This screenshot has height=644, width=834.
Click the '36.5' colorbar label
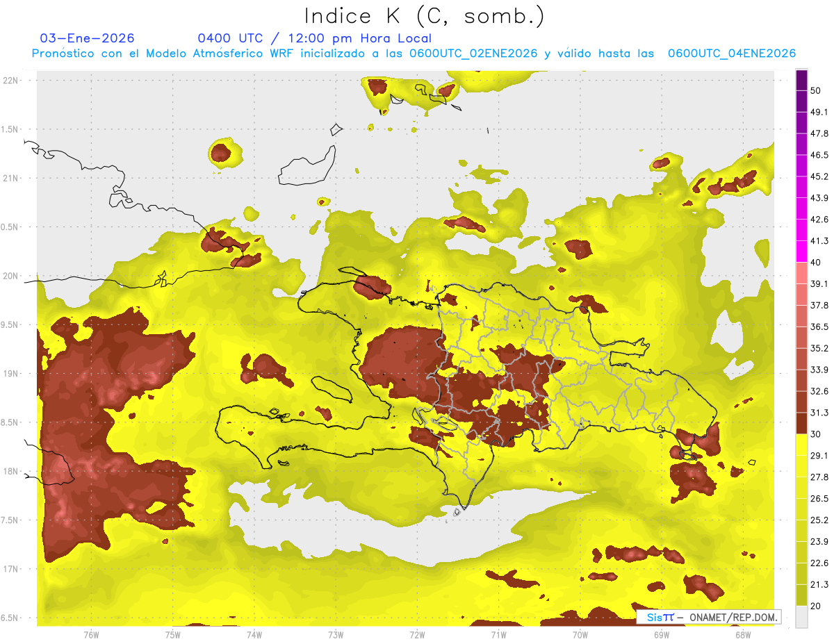pos(819,327)
